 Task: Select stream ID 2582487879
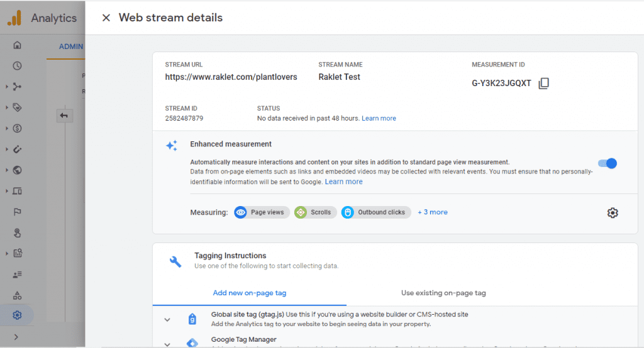[184, 118]
